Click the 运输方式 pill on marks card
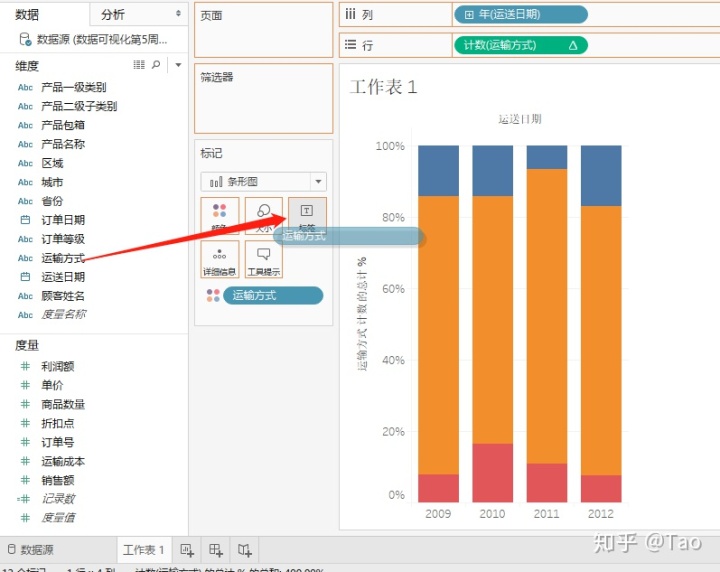This screenshot has width=720, height=572. tap(273, 295)
